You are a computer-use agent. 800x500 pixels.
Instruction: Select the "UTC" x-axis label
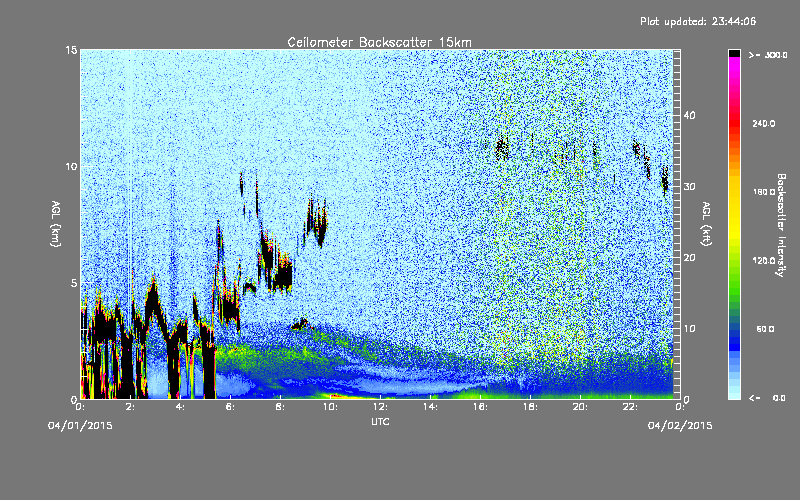380,421
